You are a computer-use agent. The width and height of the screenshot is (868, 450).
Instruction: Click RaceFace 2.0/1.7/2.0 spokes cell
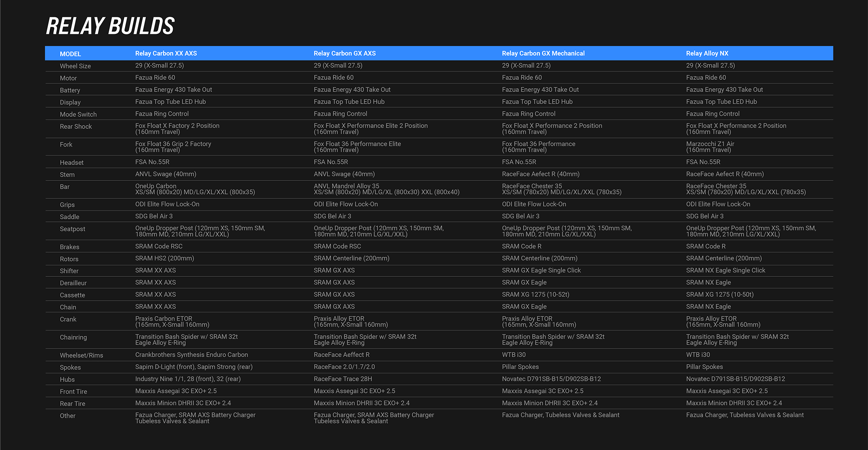[x=344, y=367]
